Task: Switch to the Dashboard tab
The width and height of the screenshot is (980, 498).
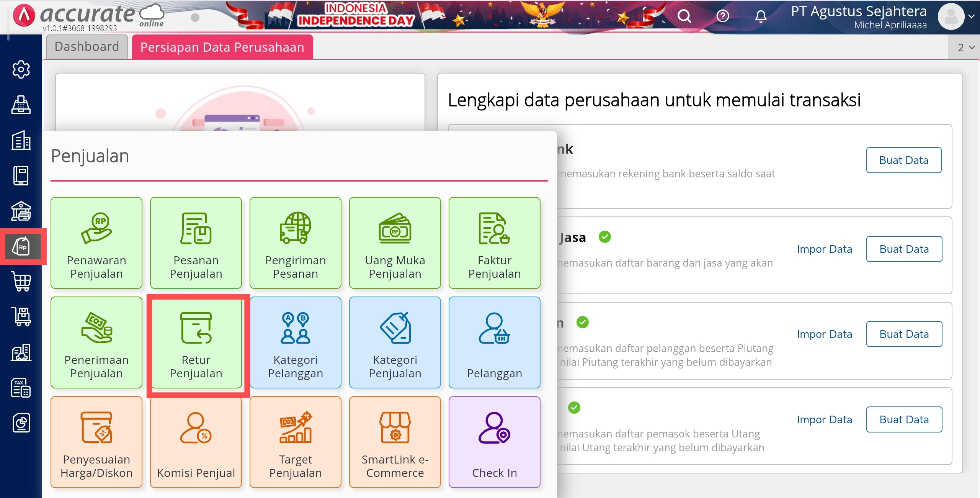Action: click(87, 47)
